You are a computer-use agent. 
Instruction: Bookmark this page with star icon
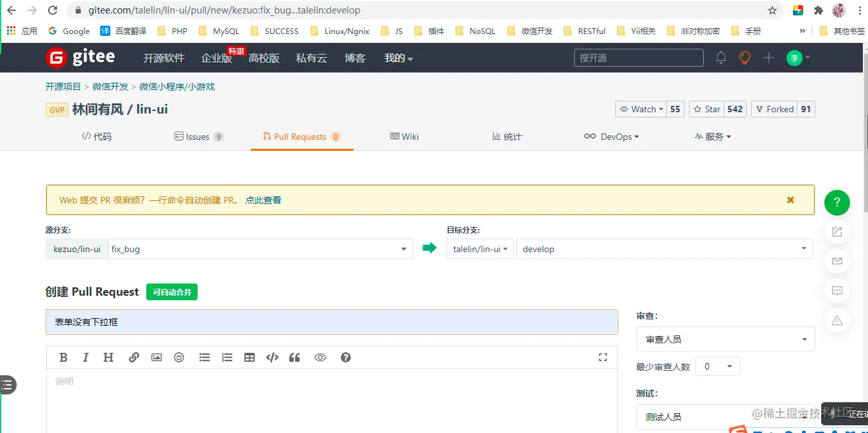[772, 10]
